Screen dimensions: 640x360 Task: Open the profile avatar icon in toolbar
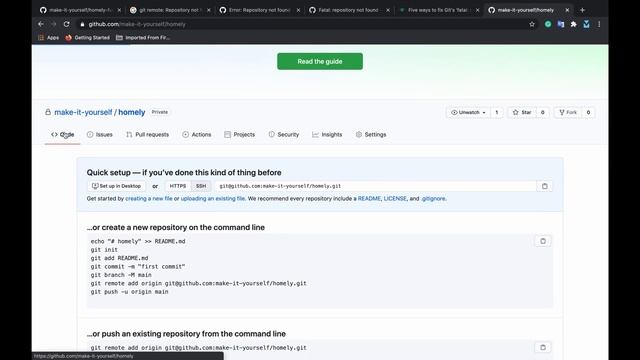tap(586, 24)
